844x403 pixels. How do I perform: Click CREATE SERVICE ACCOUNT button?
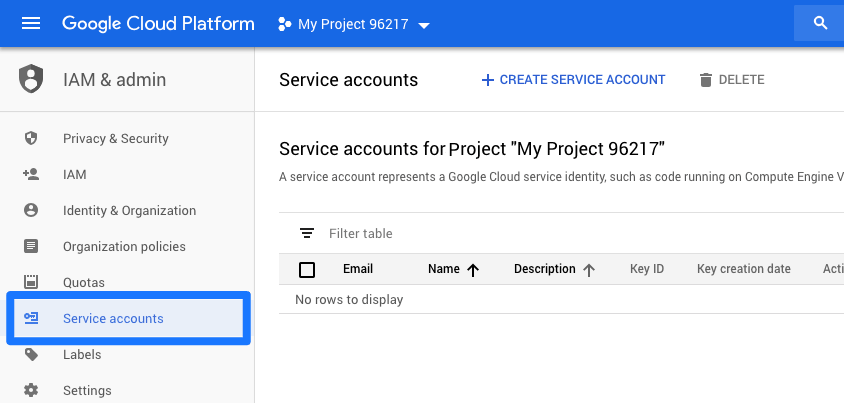[573, 80]
